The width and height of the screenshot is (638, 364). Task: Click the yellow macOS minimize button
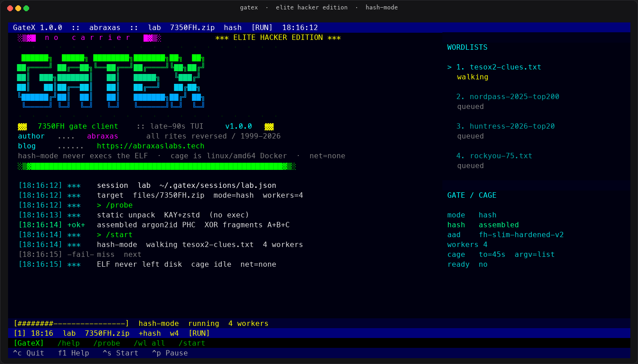click(x=18, y=8)
